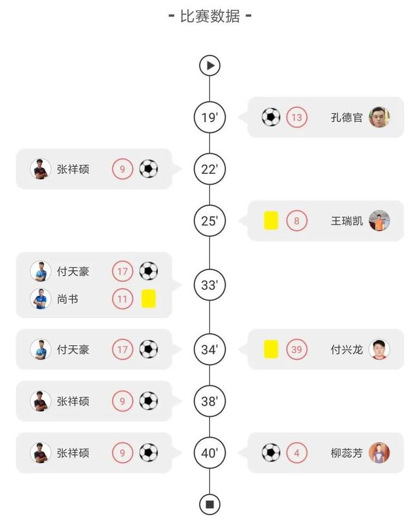420x521 pixels.
Task: Click the soccer ball icon at 38'
Action: coord(149,401)
